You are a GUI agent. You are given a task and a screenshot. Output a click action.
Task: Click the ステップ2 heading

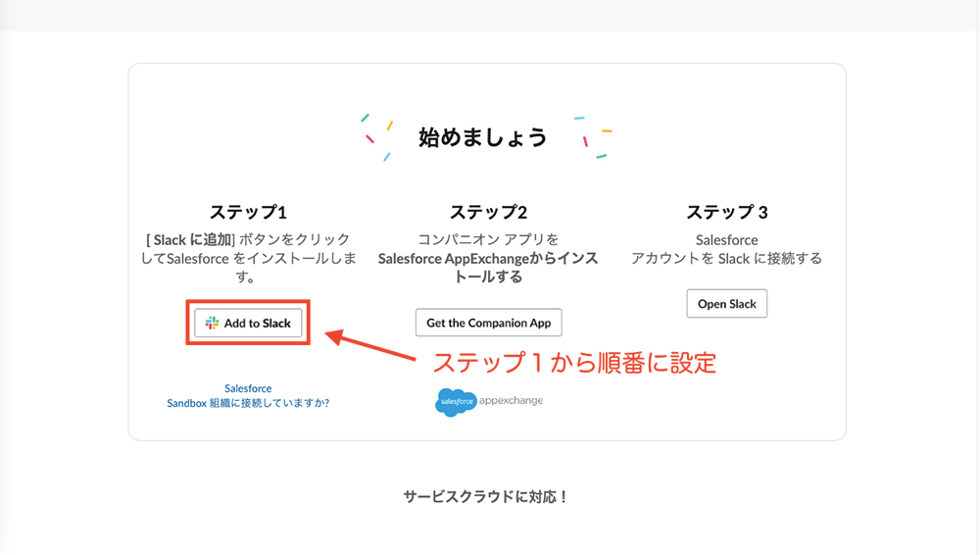pos(489,212)
